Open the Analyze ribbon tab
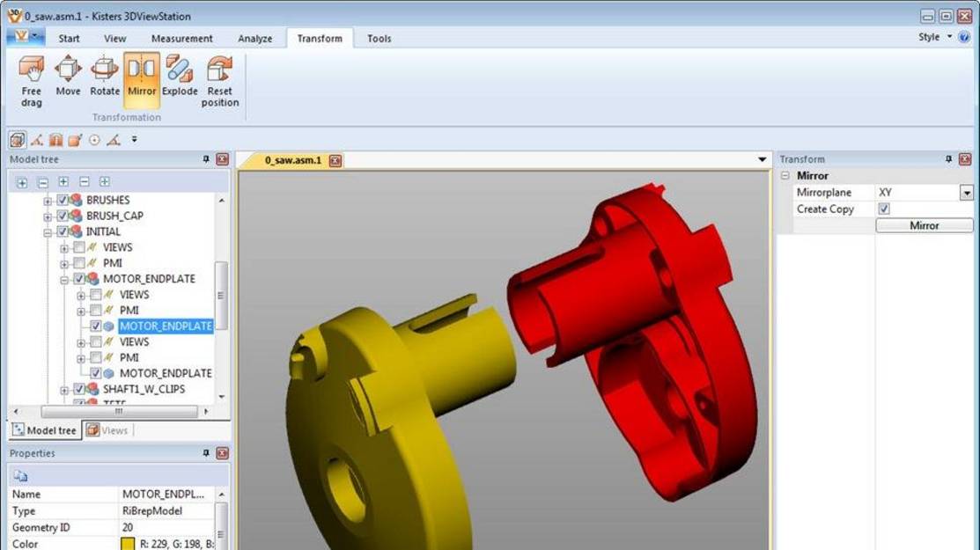This screenshot has height=550, width=980. (x=255, y=38)
